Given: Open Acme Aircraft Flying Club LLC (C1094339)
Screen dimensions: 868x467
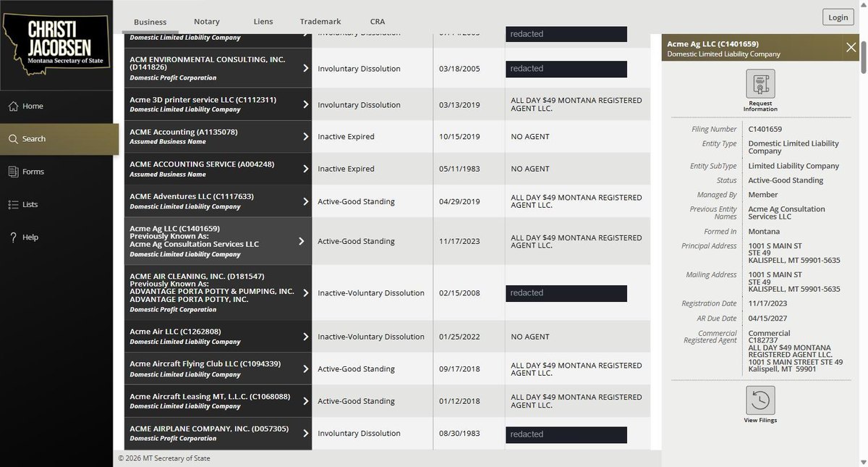Looking at the screenshot, I should pos(205,363).
